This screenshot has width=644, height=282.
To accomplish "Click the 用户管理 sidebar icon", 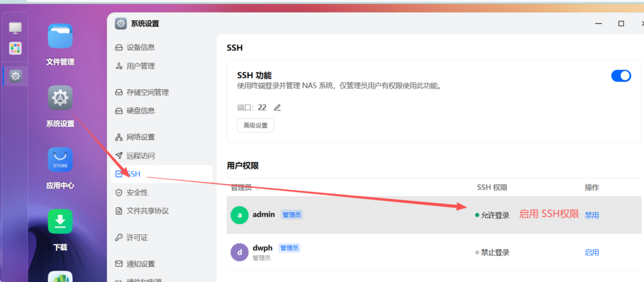I will pos(119,66).
